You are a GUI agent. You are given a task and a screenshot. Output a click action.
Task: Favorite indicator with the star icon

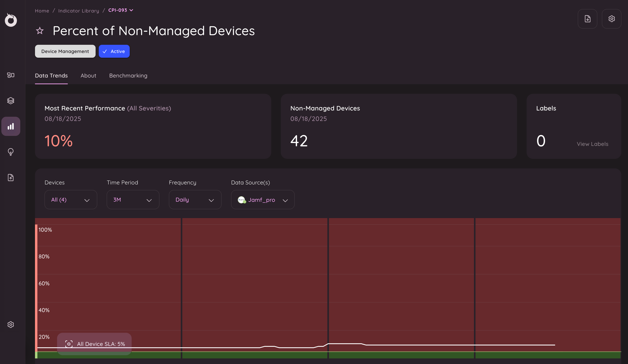coord(40,31)
